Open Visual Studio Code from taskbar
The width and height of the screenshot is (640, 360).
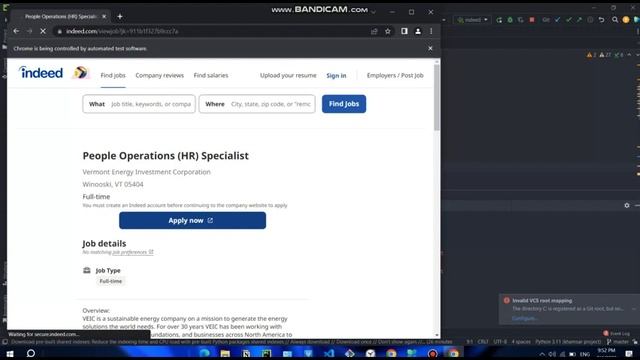coord(329,353)
